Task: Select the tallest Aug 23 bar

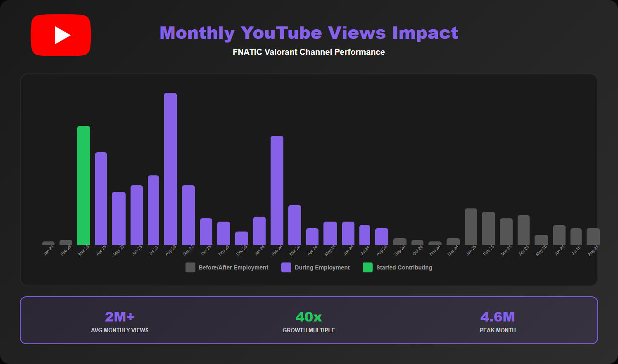Action: [170, 169]
